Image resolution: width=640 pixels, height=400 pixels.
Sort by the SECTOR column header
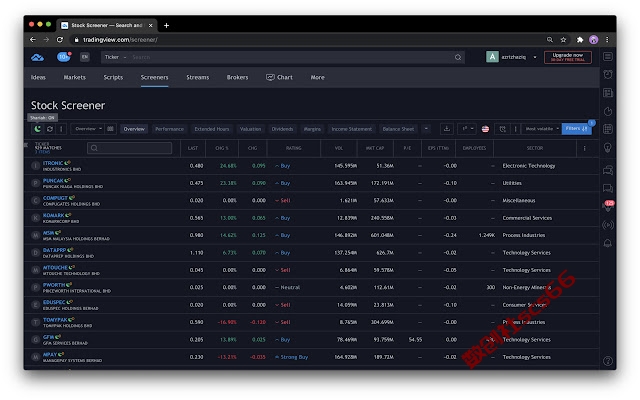point(535,148)
